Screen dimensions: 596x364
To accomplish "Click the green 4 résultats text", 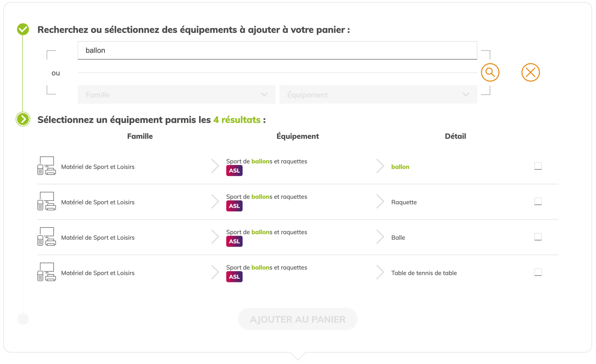I will click(x=236, y=120).
